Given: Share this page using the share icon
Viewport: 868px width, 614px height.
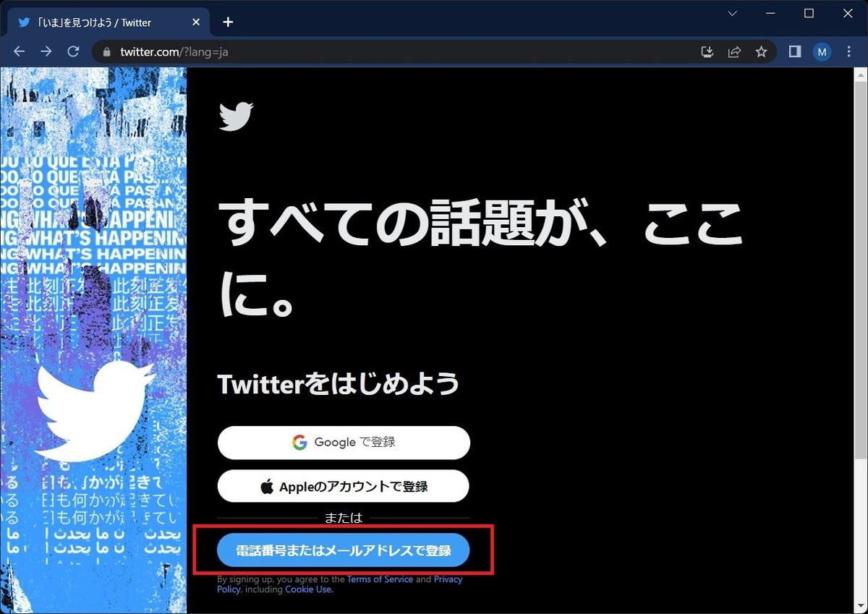Looking at the screenshot, I should pyautogui.click(x=734, y=51).
